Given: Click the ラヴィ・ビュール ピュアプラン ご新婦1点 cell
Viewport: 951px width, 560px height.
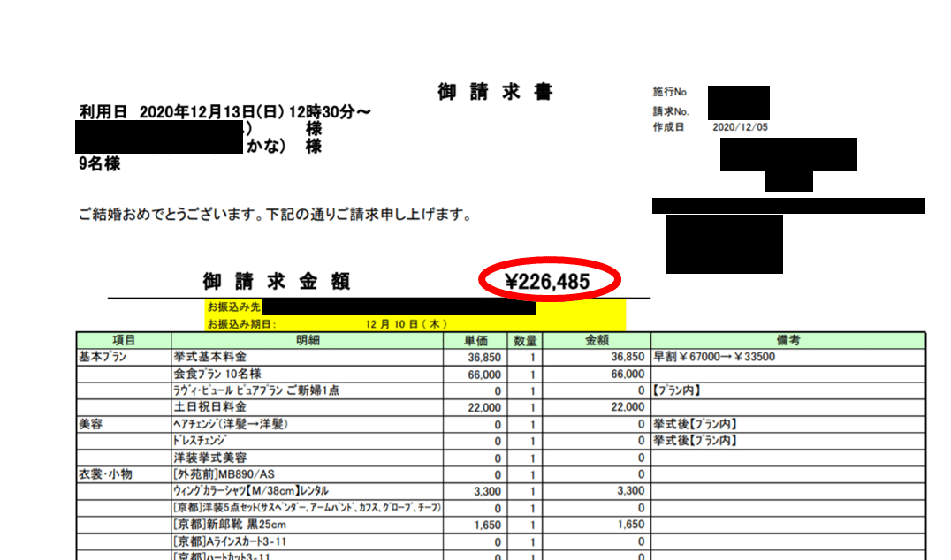Looking at the screenshot, I should pyautogui.click(x=308, y=391).
